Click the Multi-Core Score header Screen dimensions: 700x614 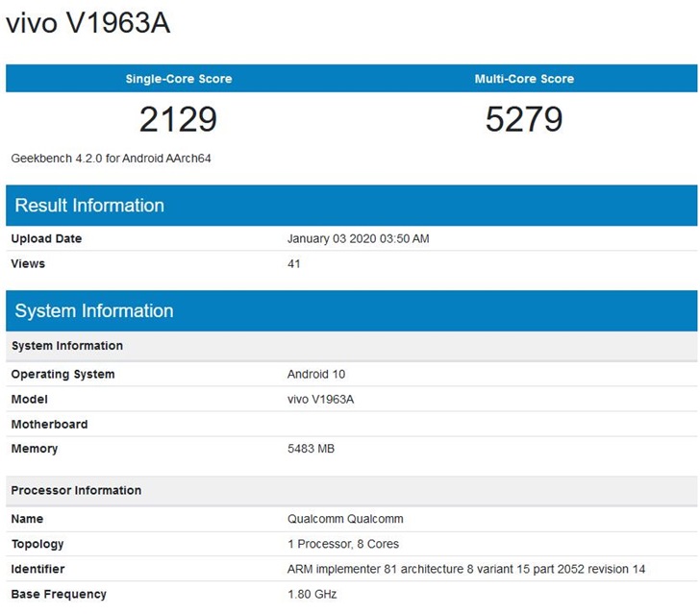click(x=524, y=79)
